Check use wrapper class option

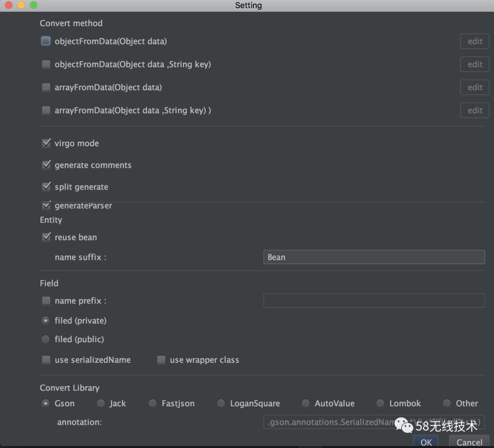161,360
